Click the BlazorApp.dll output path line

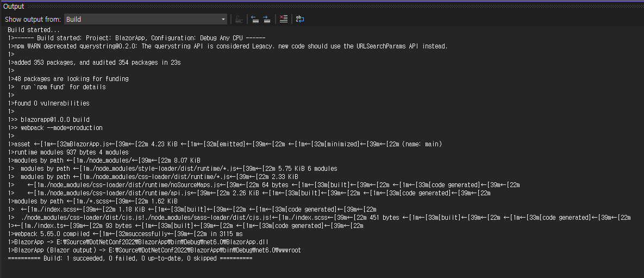[x=138, y=242]
